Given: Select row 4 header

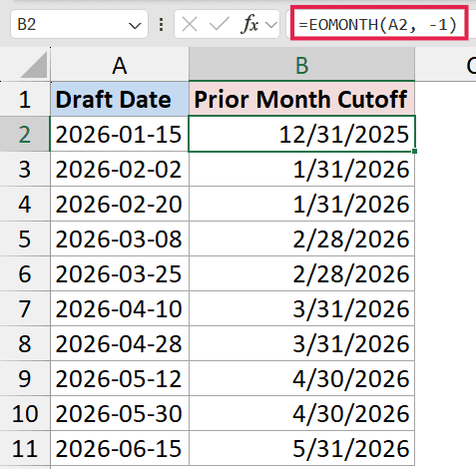Looking at the screenshot, I should 25,204.
